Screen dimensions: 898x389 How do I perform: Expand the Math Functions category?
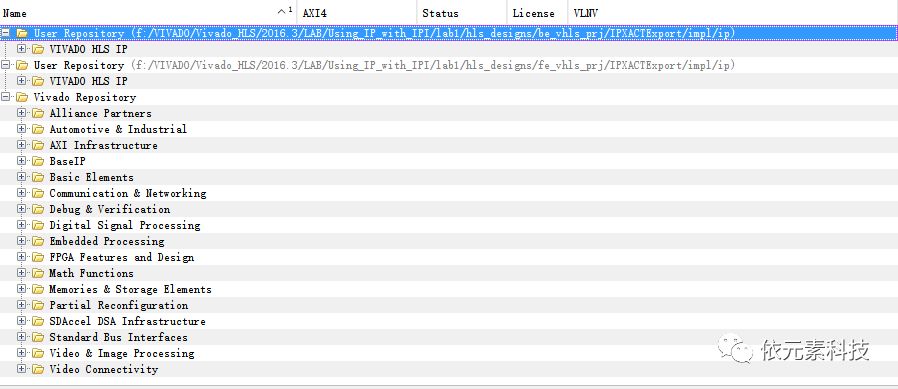(x=22, y=273)
